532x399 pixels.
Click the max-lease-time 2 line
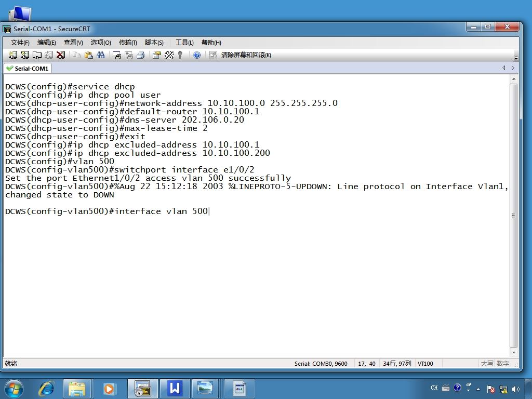106,128
